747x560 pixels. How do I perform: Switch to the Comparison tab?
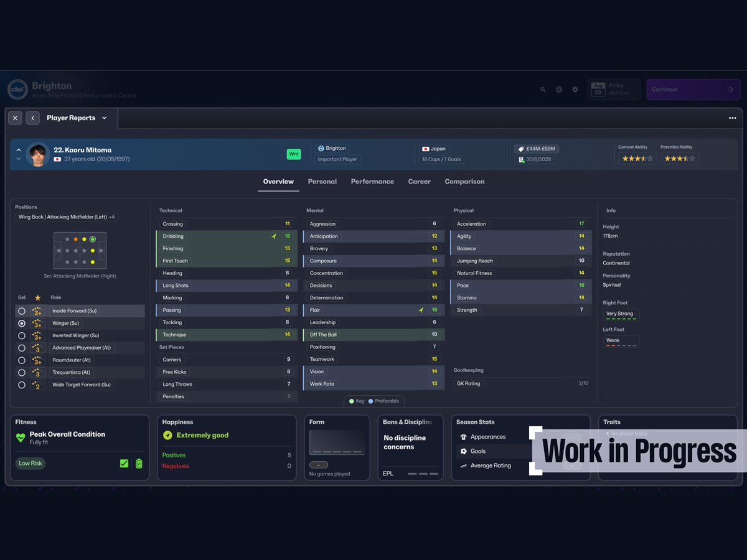464,182
